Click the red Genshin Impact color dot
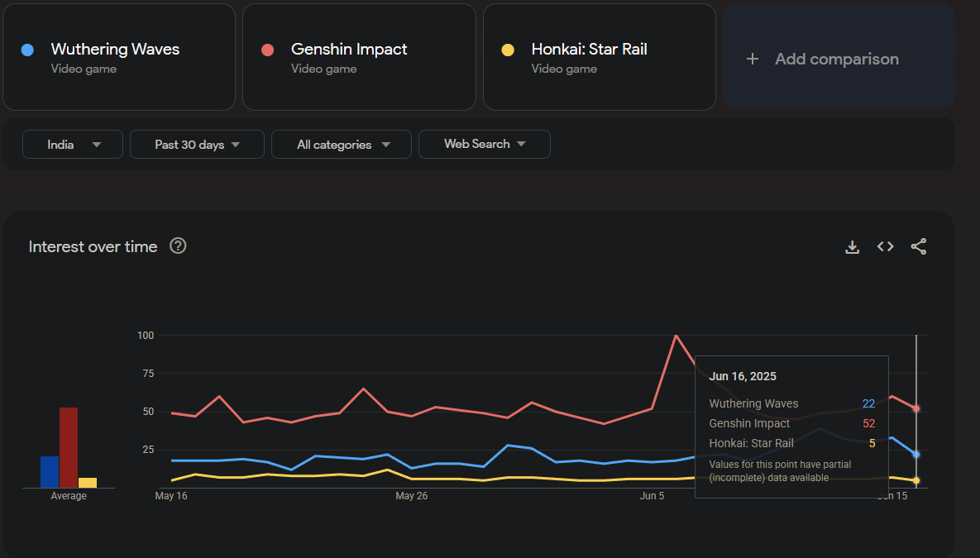This screenshot has width=980, height=558. [267, 50]
